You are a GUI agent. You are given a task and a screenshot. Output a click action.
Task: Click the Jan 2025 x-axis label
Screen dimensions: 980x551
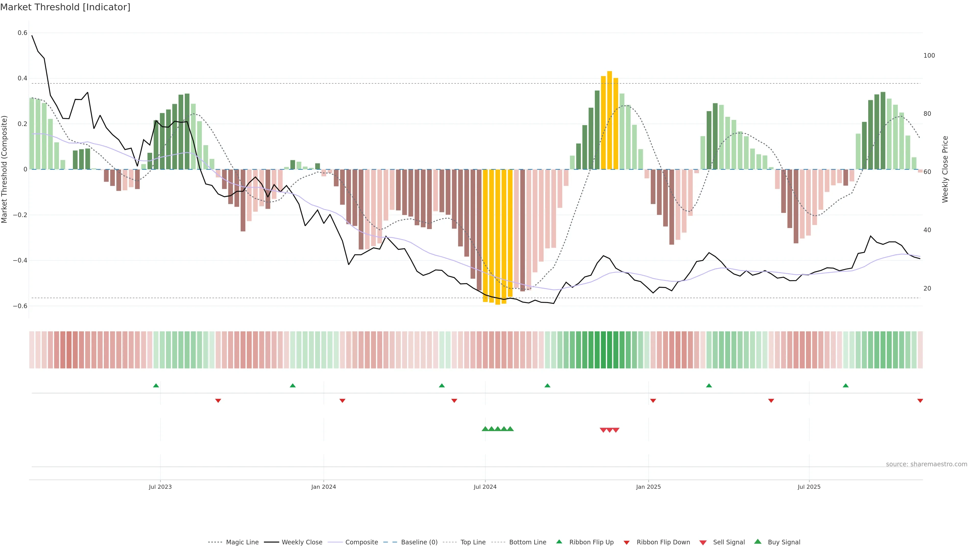click(648, 487)
